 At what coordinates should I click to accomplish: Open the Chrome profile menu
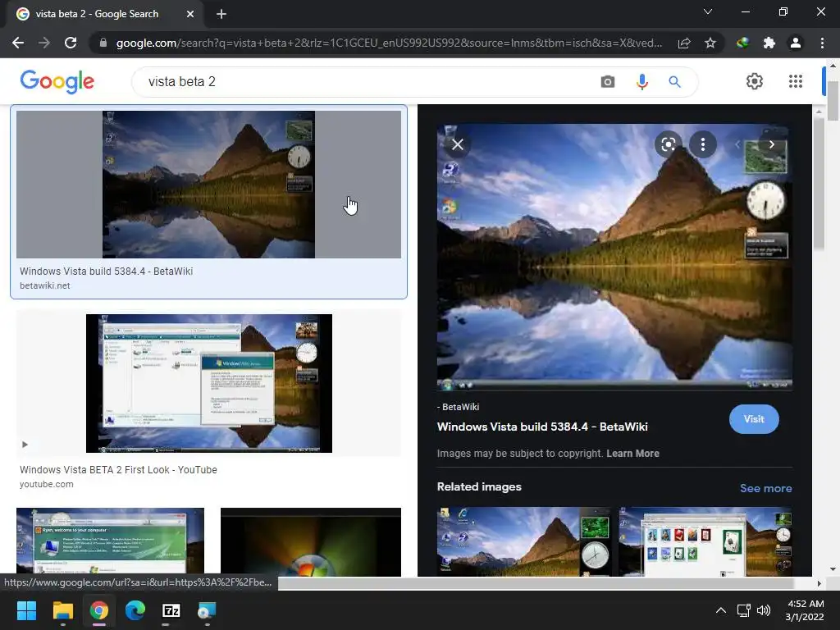796,43
